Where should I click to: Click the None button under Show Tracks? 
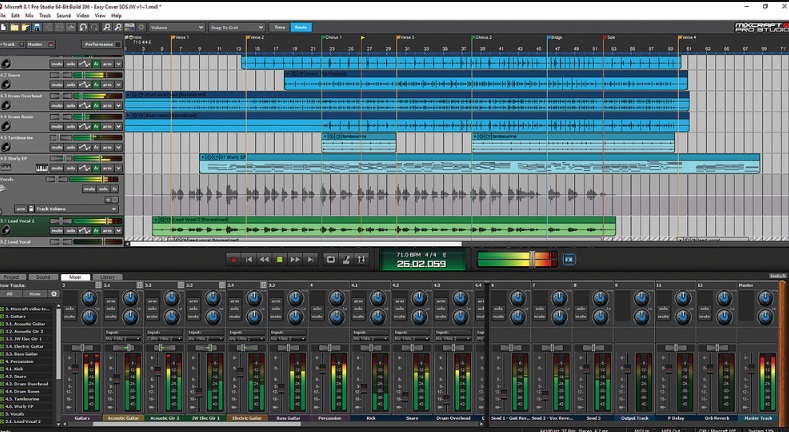(x=35, y=294)
